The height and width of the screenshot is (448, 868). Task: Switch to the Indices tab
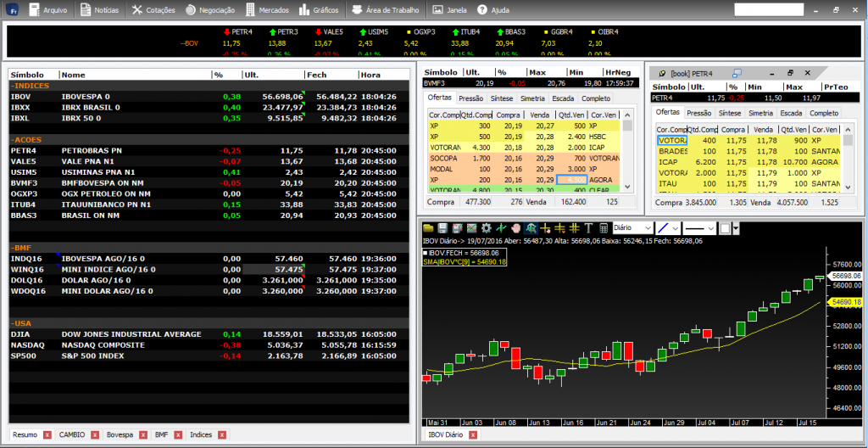(x=201, y=434)
